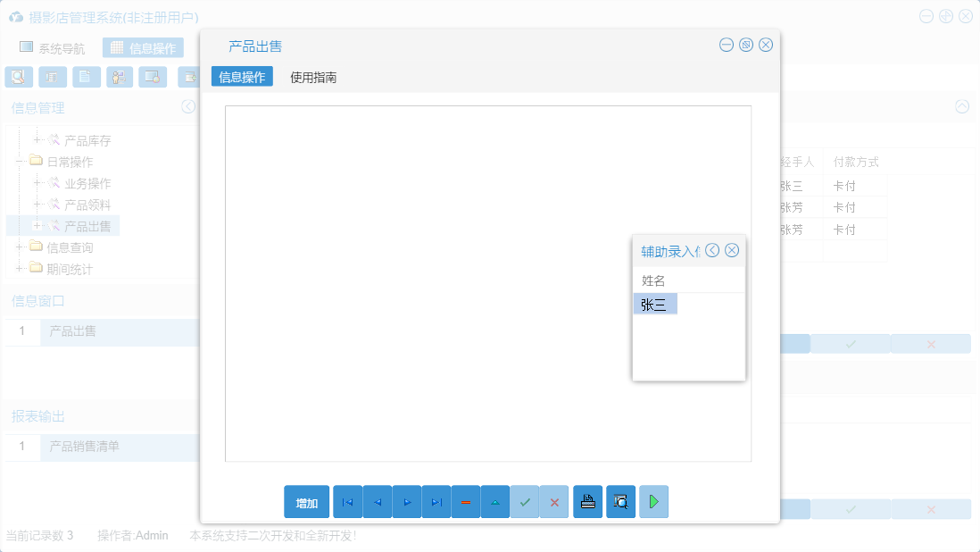Collapse the 日常操作 folder node
The height and width of the screenshot is (552, 980).
[x=20, y=162]
